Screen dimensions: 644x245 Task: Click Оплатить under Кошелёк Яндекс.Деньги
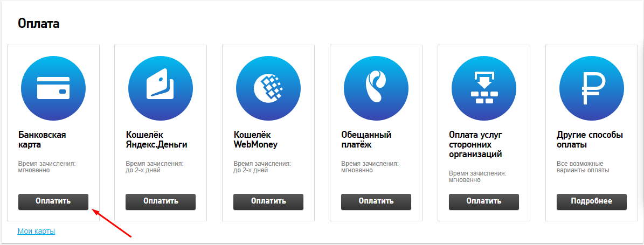click(161, 201)
